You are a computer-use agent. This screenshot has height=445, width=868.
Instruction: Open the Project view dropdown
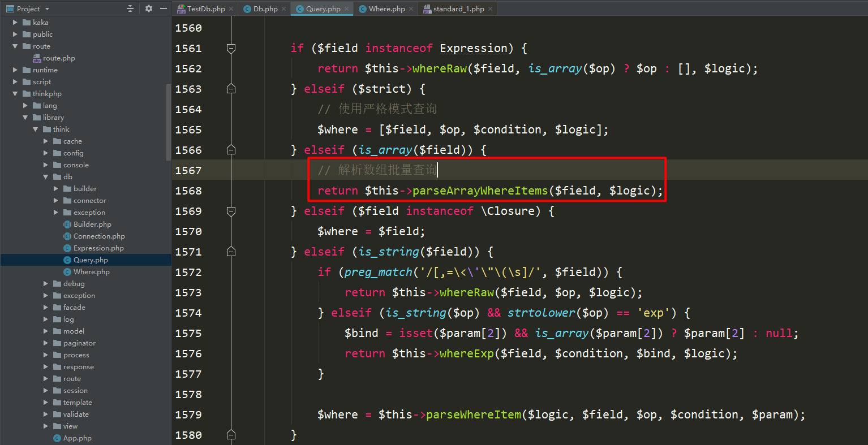click(x=47, y=9)
